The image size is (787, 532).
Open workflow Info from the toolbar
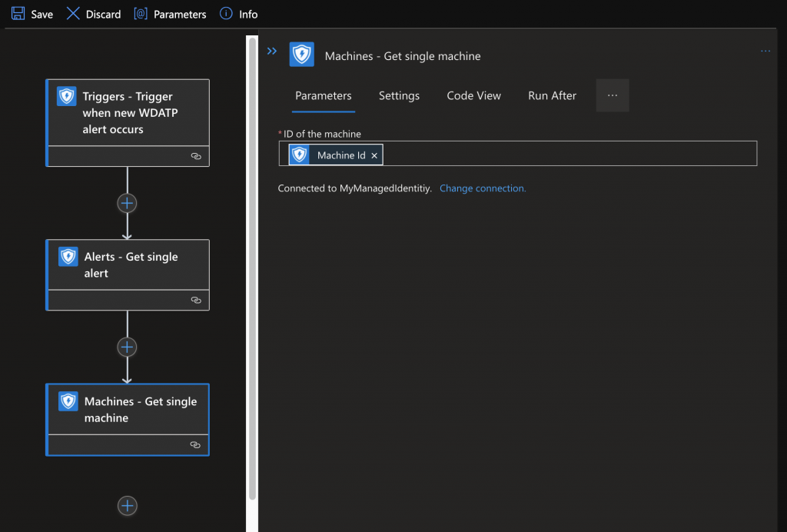[x=239, y=14]
